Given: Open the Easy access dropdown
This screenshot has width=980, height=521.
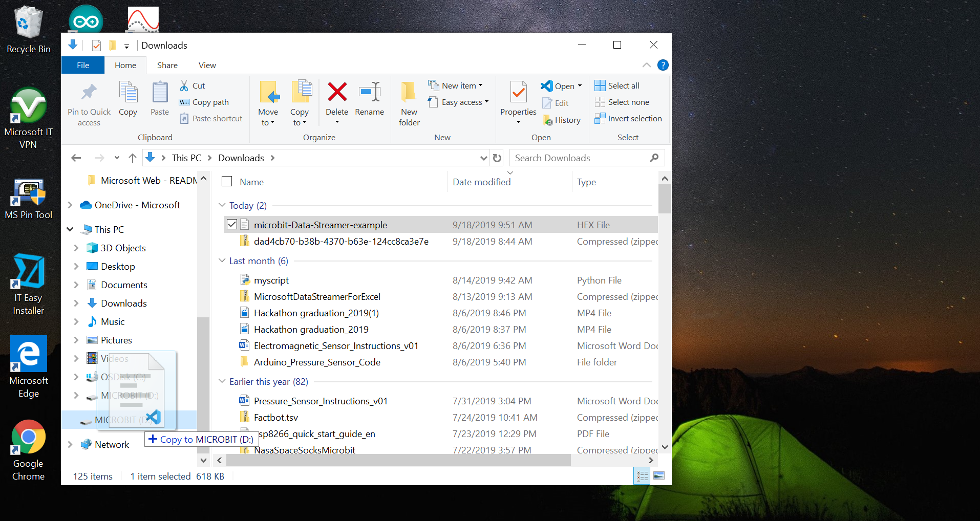Looking at the screenshot, I should tap(459, 102).
